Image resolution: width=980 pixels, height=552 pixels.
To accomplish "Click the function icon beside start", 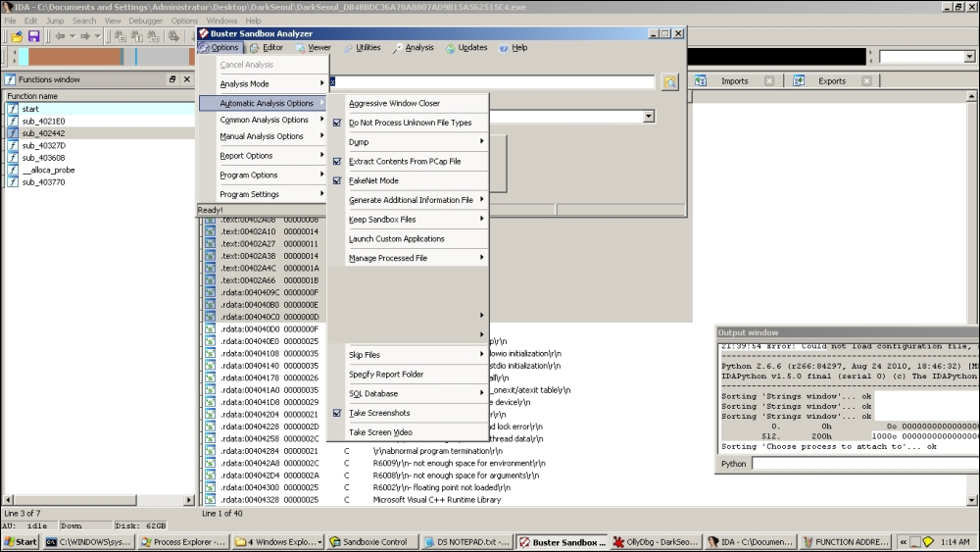I will click(x=13, y=109).
